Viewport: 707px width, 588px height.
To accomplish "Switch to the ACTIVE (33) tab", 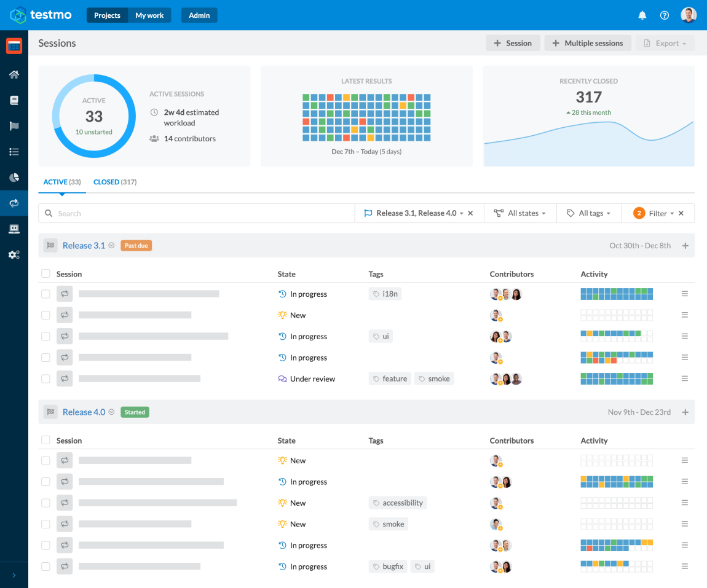I will 61,182.
